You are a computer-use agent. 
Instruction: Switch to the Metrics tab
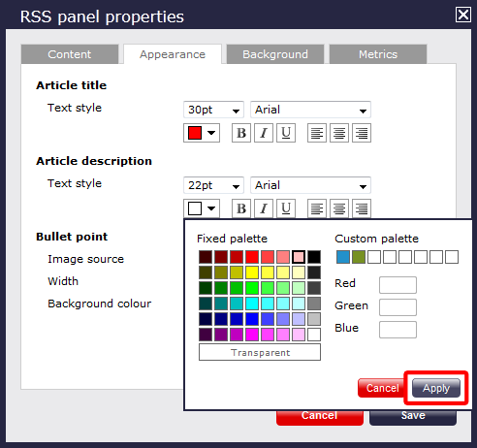coord(378,54)
